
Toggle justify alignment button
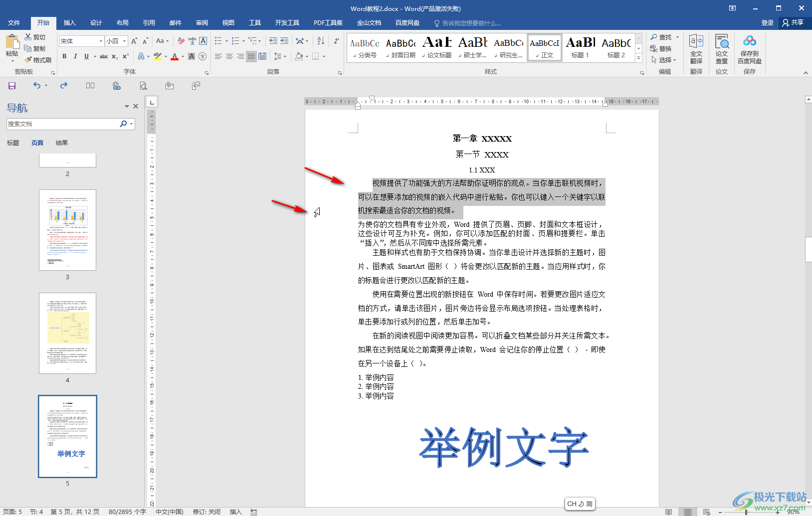(x=251, y=56)
